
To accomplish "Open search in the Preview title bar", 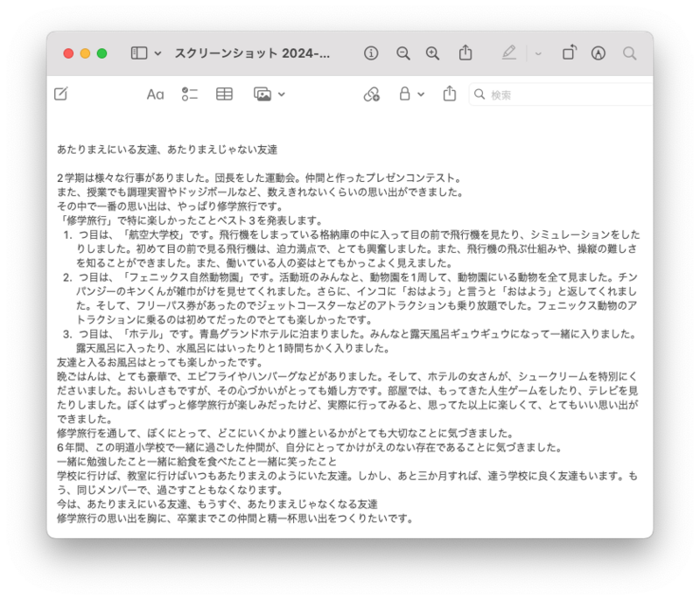I will click(629, 53).
